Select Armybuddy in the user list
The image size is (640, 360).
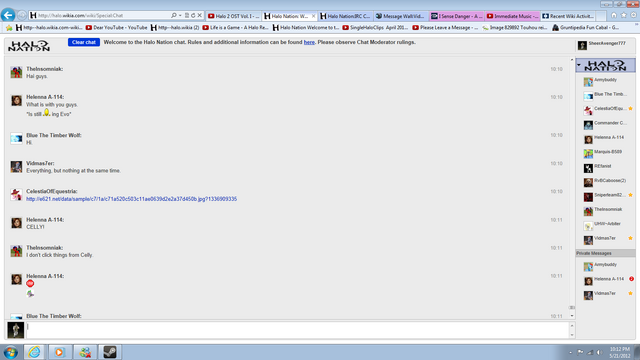(x=606, y=81)
